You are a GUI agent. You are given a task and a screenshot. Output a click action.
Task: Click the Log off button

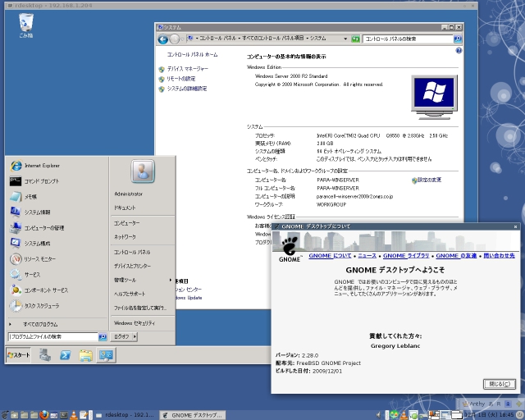[x=121, y=336]
